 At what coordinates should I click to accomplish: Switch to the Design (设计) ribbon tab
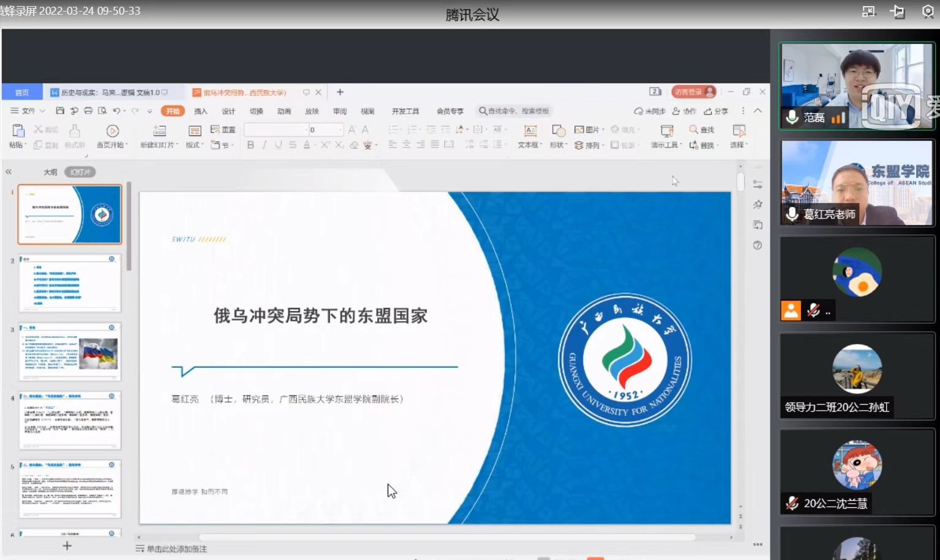(228, 111)
